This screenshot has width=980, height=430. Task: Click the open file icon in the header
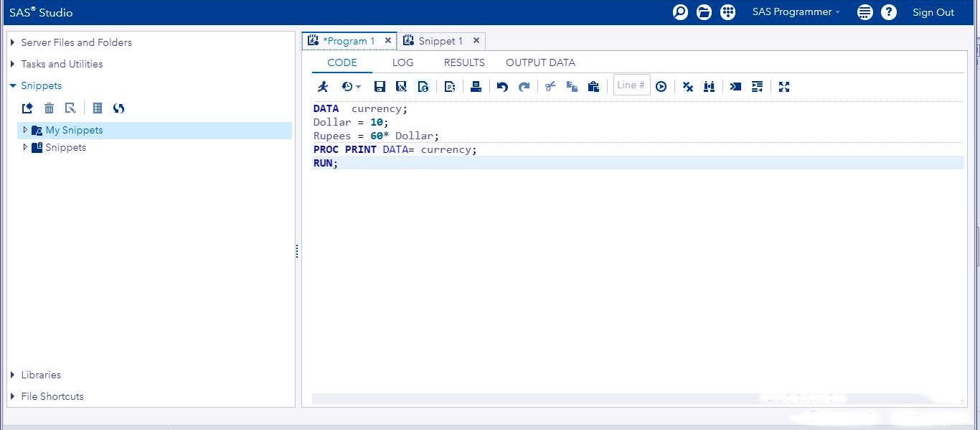(704, 12)
